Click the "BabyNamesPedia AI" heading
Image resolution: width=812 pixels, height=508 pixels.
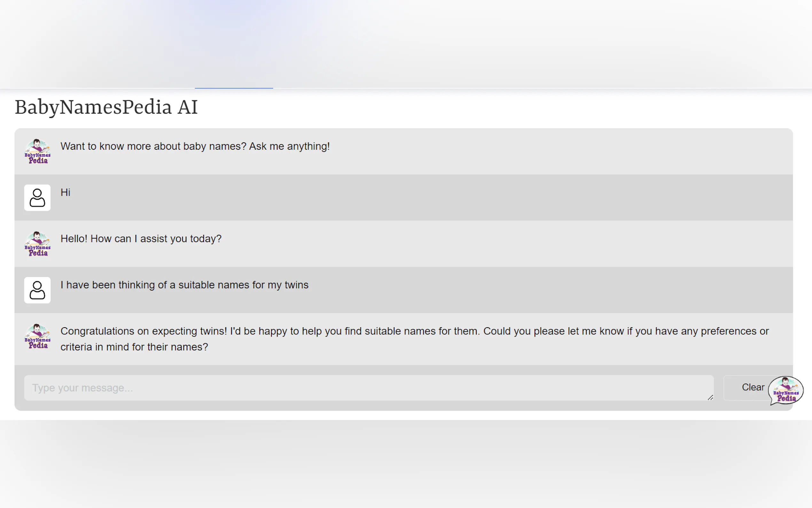click(x=106, y=107)
